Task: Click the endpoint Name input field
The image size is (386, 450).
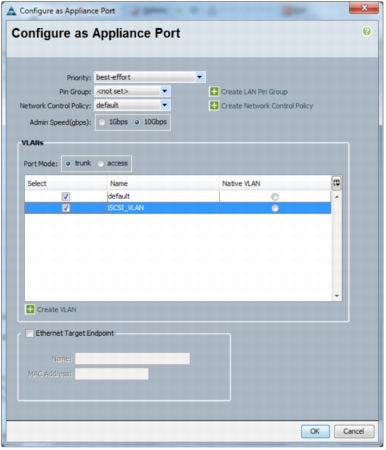Action: click(132, 359)
